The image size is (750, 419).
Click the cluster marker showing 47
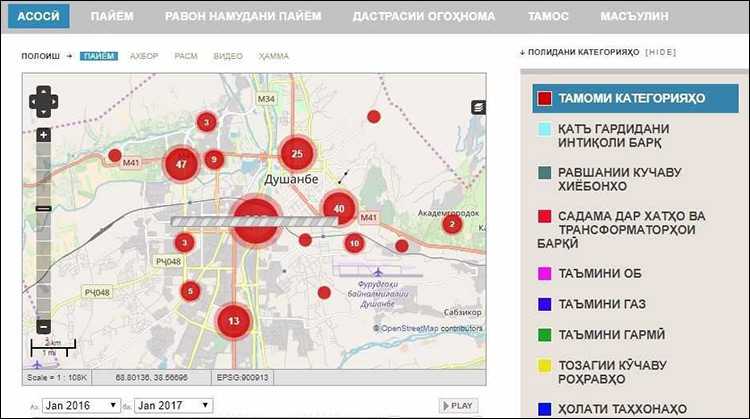pyautogui.click(x=181, y=163)
